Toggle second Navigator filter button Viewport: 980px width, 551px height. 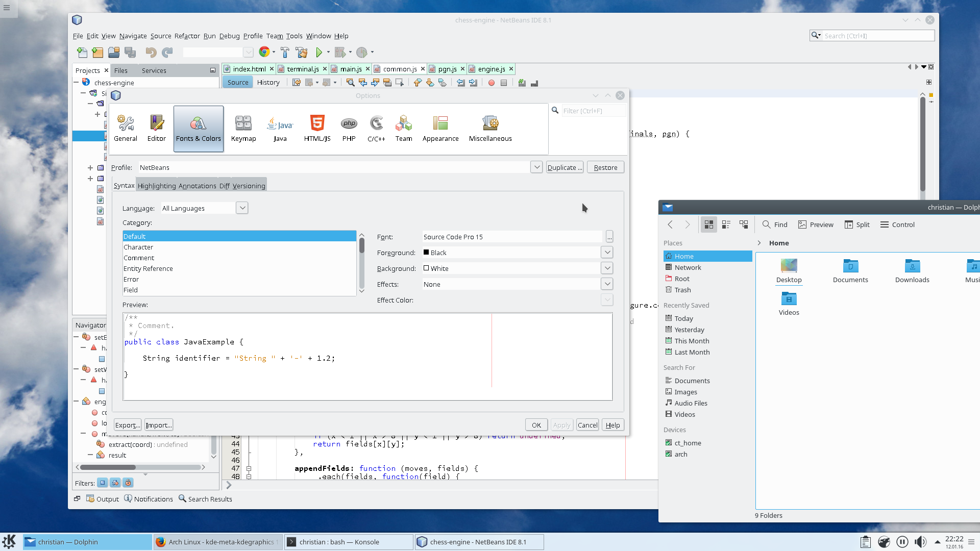click(115, 483)
